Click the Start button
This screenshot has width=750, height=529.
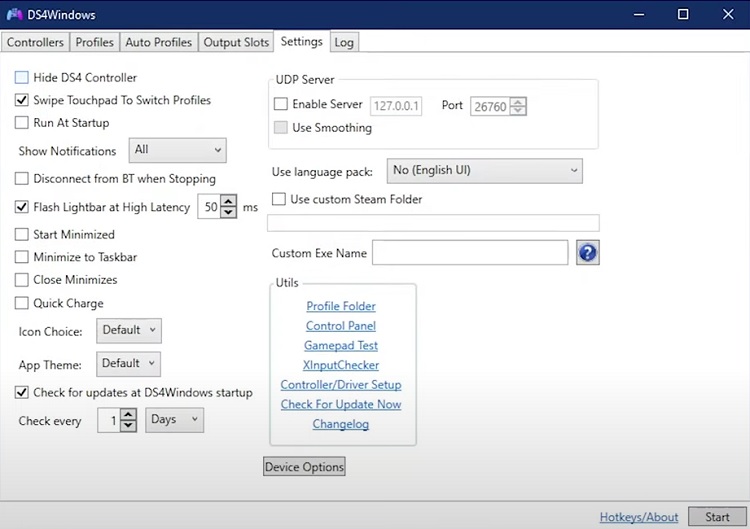pos(717,517)
